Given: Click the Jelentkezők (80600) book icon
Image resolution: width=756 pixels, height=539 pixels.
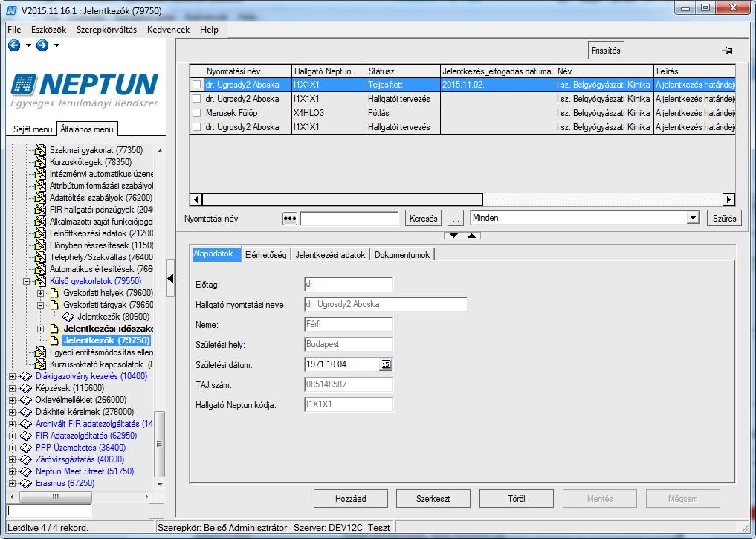Looking at the screenshot, I should point(68,317).
